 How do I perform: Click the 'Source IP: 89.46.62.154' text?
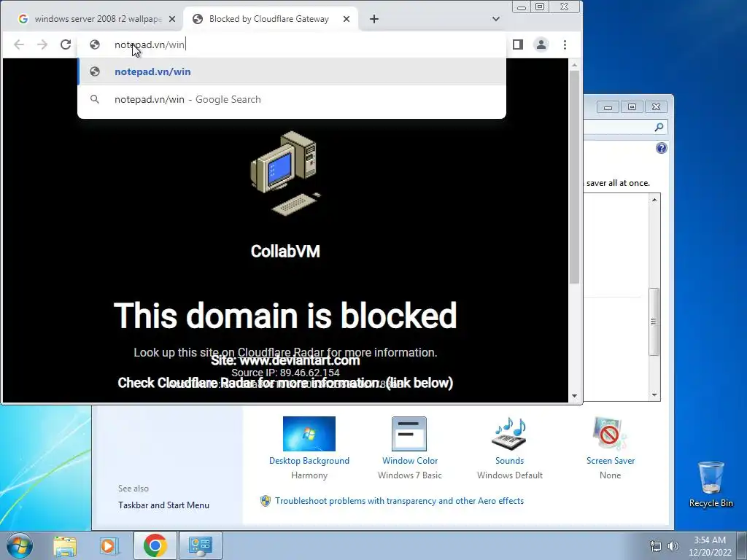coord(285,373)
